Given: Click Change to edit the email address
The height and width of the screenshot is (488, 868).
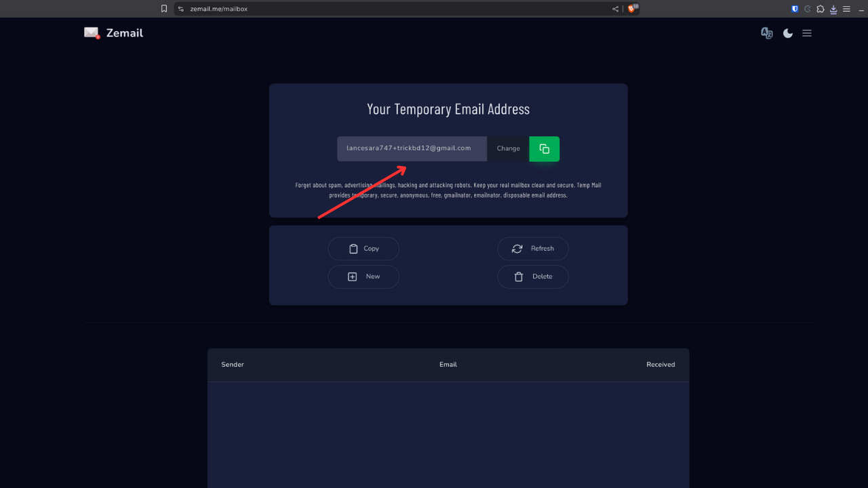Looking at the screenshot, I should (x=508, y=149).
